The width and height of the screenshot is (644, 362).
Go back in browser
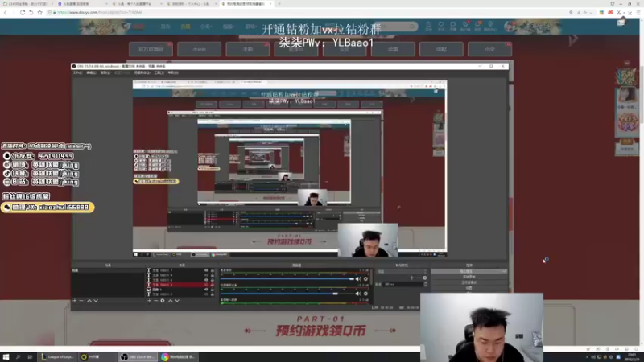(x=6, y=13)
